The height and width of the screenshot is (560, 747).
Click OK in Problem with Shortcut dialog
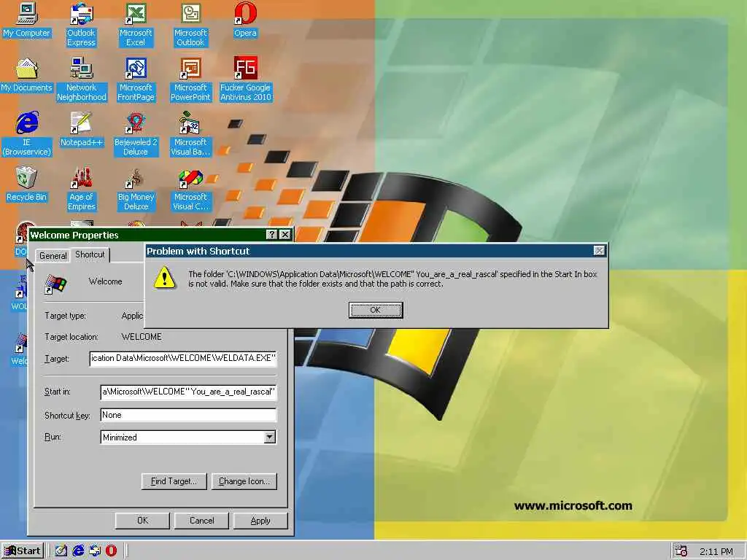376,310
